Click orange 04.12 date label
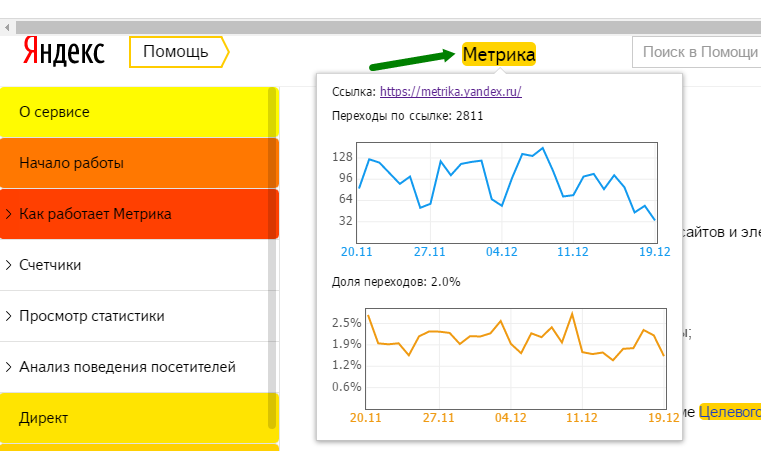 511,418
